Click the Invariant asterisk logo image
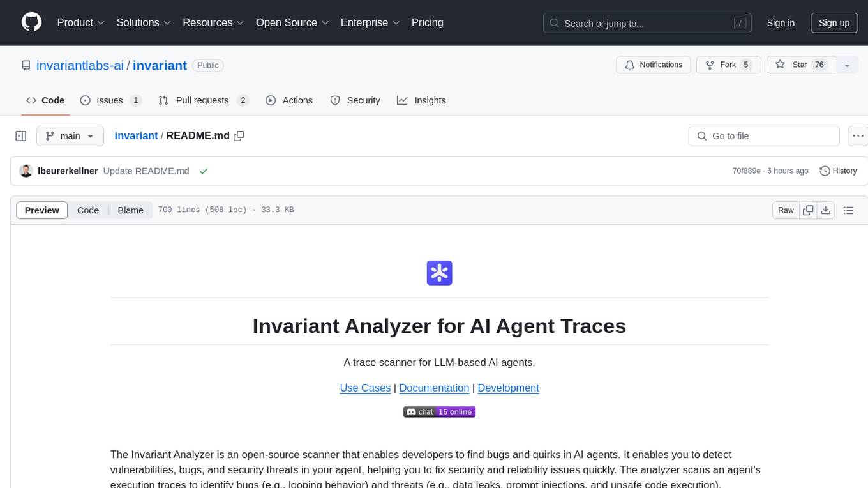 click(439, 273)
